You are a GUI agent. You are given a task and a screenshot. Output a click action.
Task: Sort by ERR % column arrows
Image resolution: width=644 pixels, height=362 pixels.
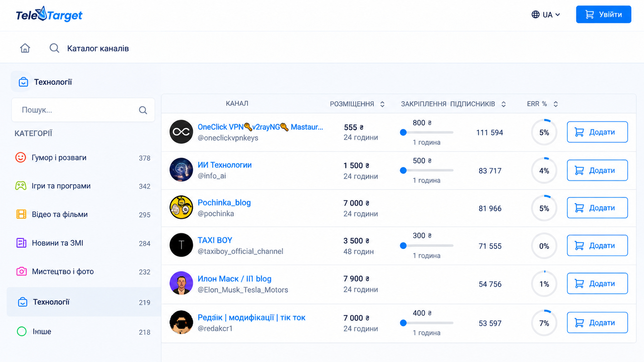pos(555,104)
